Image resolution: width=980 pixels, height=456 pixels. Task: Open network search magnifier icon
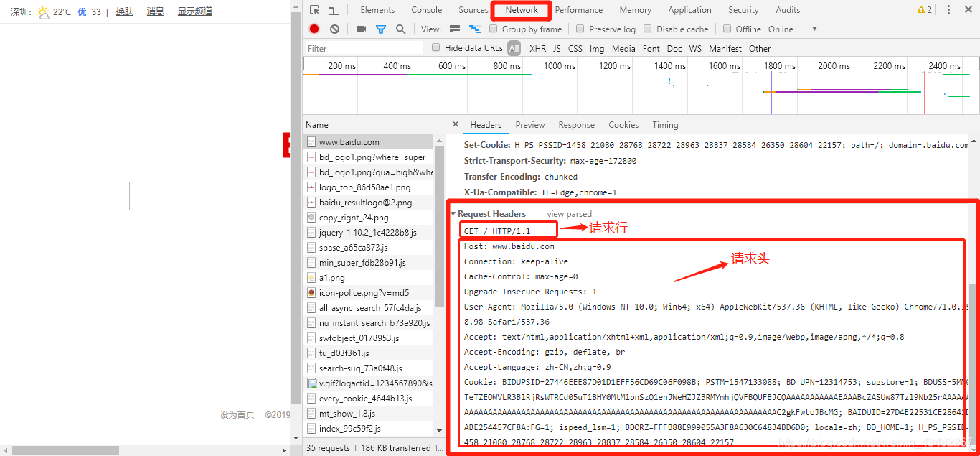tap(400, 29)
